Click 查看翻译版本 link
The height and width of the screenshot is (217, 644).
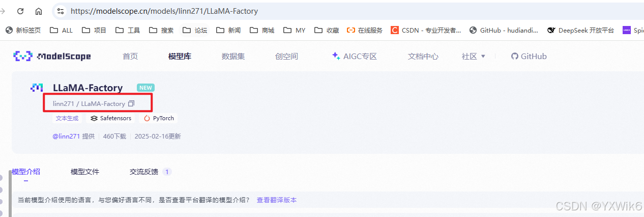(x=277, y=200)
